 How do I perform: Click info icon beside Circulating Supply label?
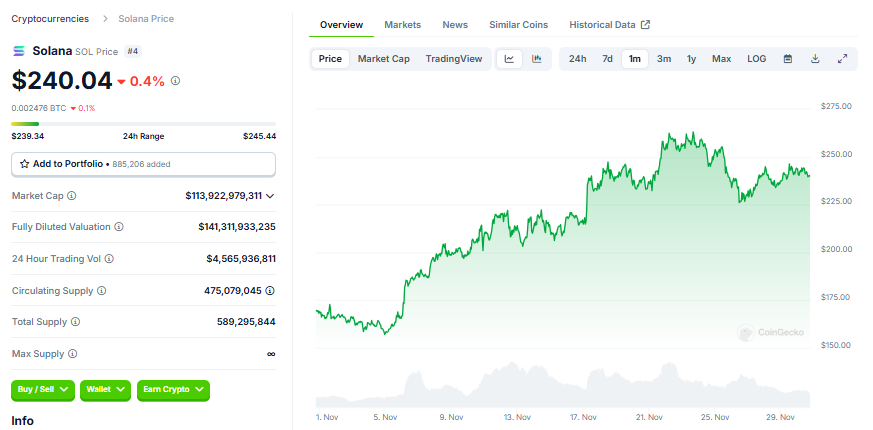101,291
